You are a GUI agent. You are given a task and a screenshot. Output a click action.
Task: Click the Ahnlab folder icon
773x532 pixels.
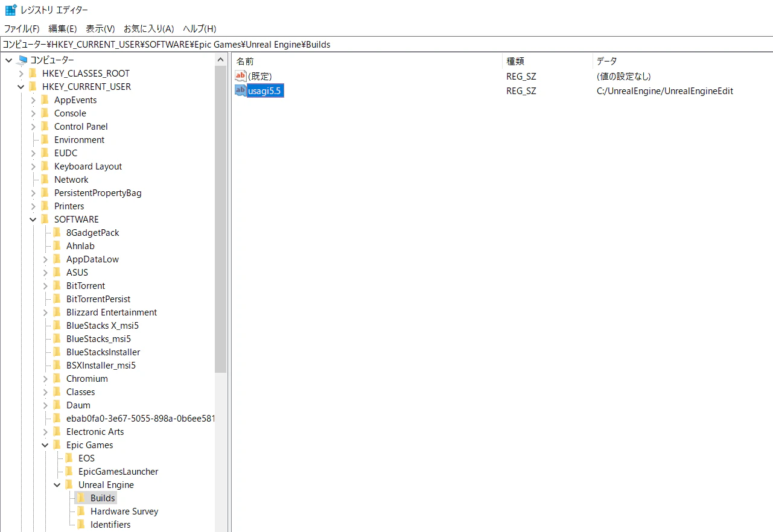click(x=57, y=245)
